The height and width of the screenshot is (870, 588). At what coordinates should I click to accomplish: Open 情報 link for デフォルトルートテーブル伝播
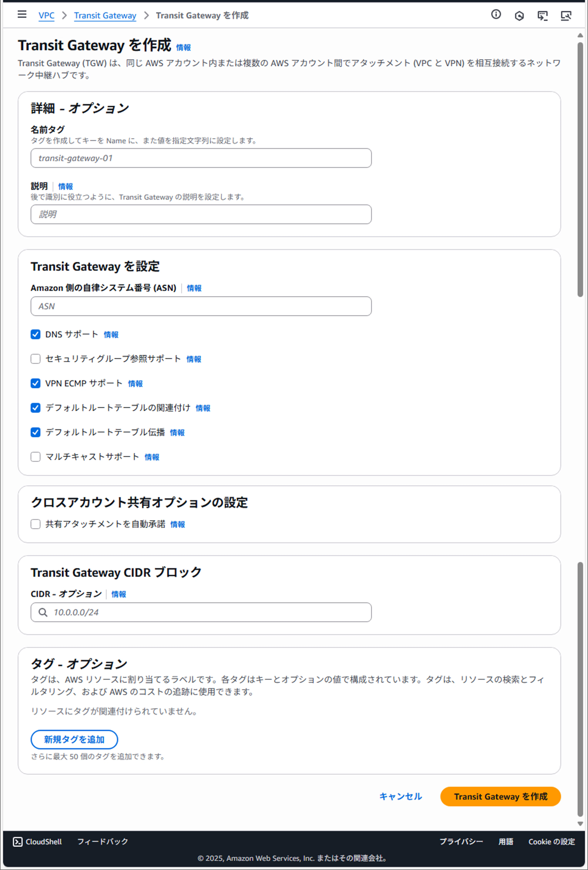177,433
